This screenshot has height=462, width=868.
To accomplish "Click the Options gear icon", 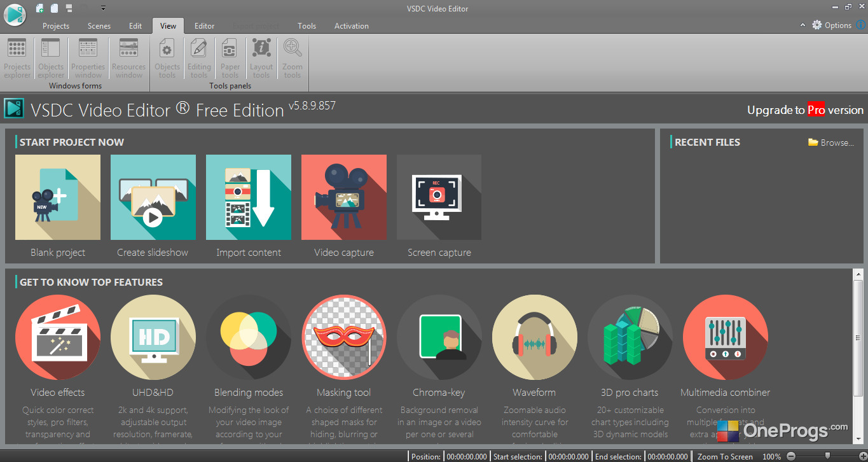I will (x=817, y=25).
